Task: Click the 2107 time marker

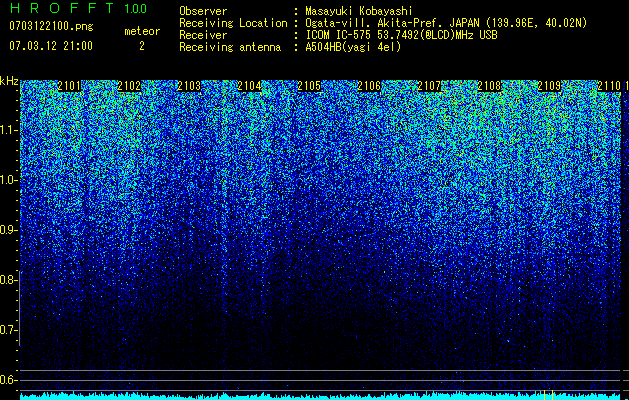Action: coord(429,86)
